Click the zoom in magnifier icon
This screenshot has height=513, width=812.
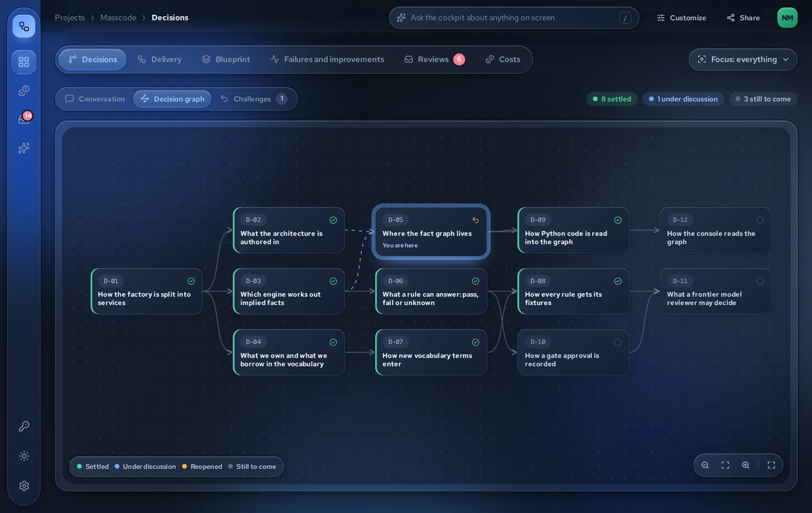pyautogui.click(x=746, y=465)
